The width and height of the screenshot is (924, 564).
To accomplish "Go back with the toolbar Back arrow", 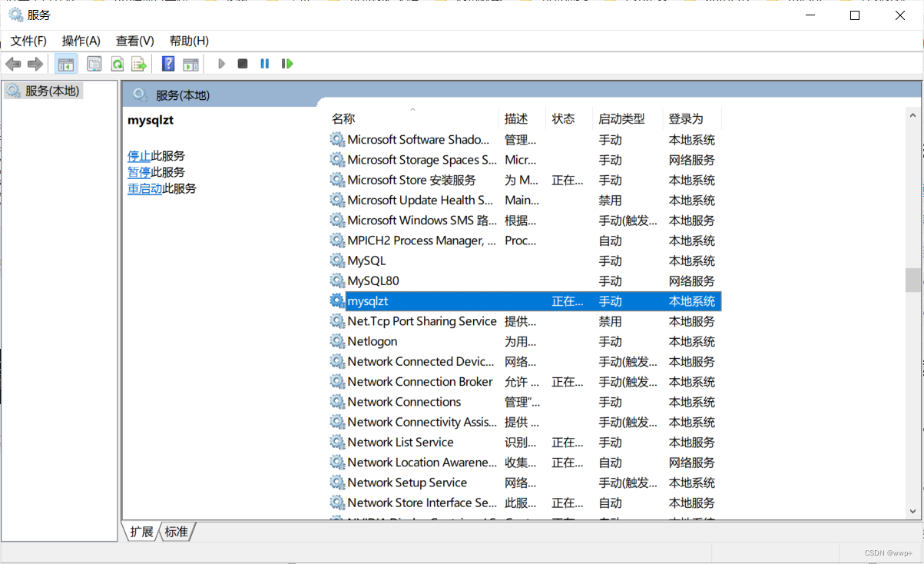I will 13,64.
